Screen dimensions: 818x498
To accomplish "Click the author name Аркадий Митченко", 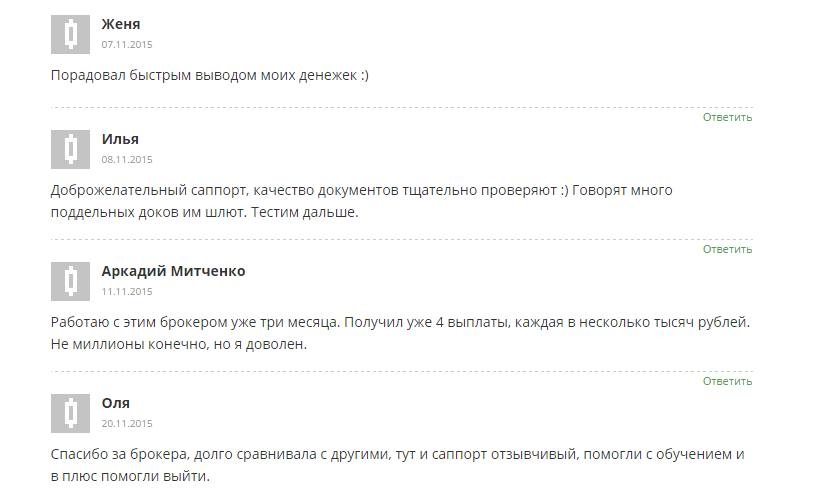I will point(173,271).
